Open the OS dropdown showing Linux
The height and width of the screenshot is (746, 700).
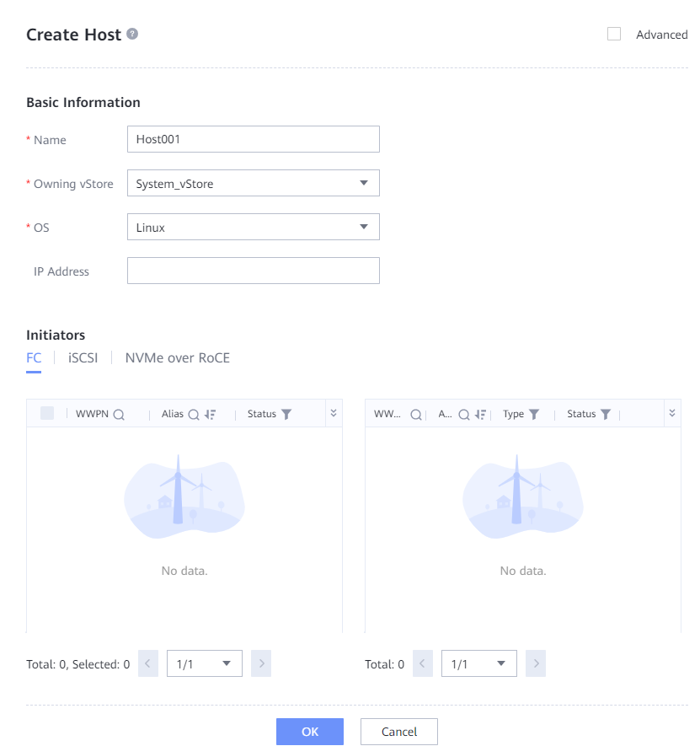pos(253,227)
